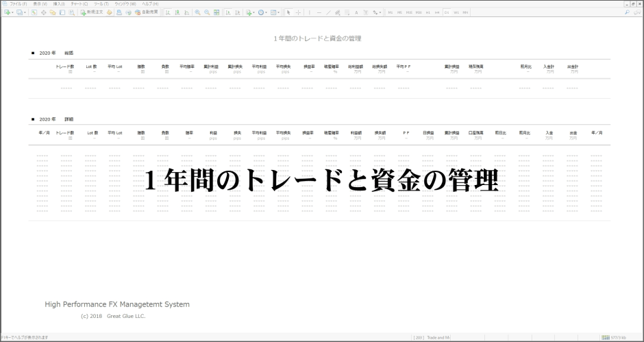The image size is (644, 342).
Task: Select the arrows drawing objects icon
Action: tap(375, 12)
